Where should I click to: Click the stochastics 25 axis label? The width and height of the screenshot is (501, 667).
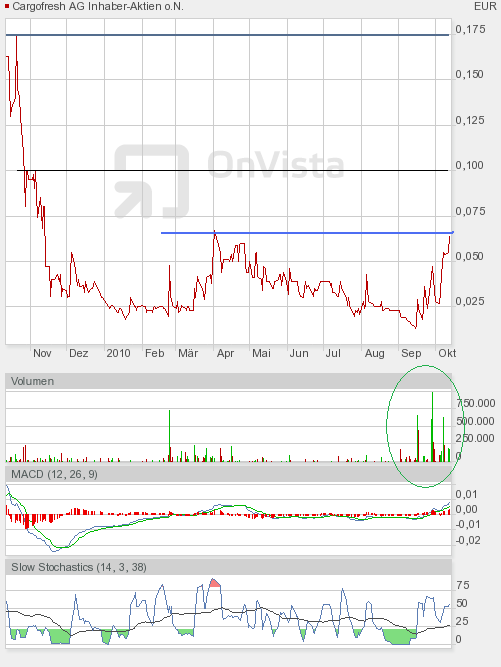coord(462,621)
